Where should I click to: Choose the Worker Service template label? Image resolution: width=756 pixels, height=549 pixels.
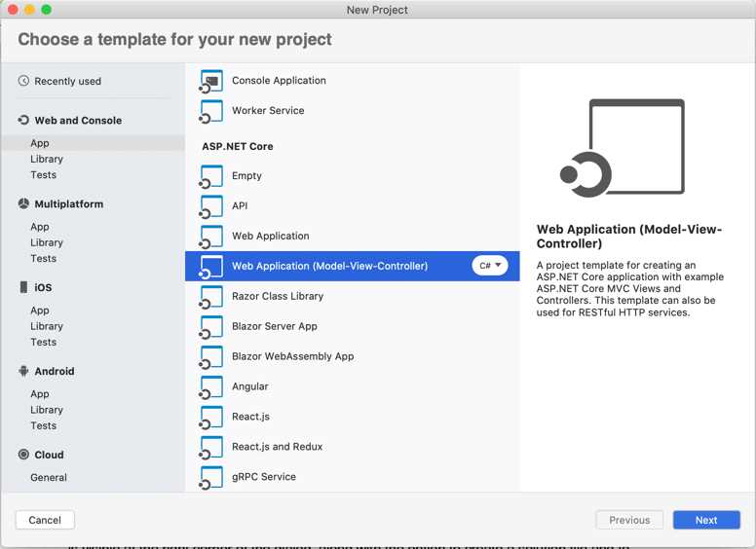pyautogui.click(x=268, y=110)
